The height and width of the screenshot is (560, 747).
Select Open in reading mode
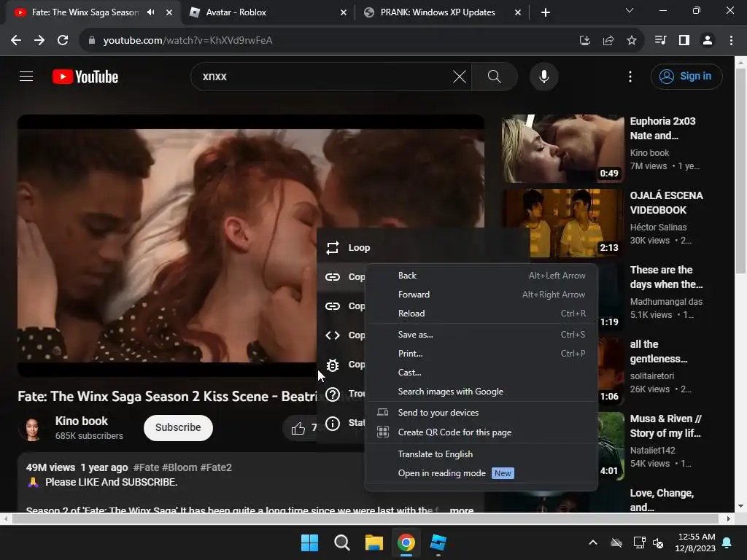[x=481, y=472]
